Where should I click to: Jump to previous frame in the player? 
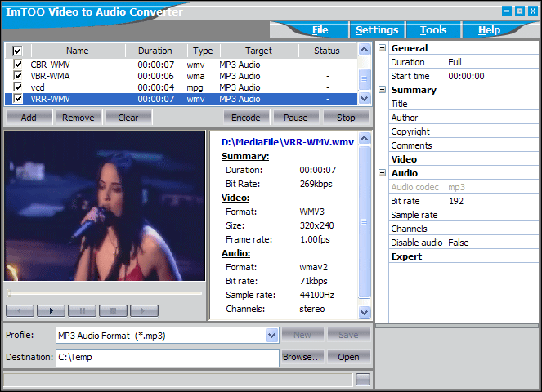tap(20, 310)
